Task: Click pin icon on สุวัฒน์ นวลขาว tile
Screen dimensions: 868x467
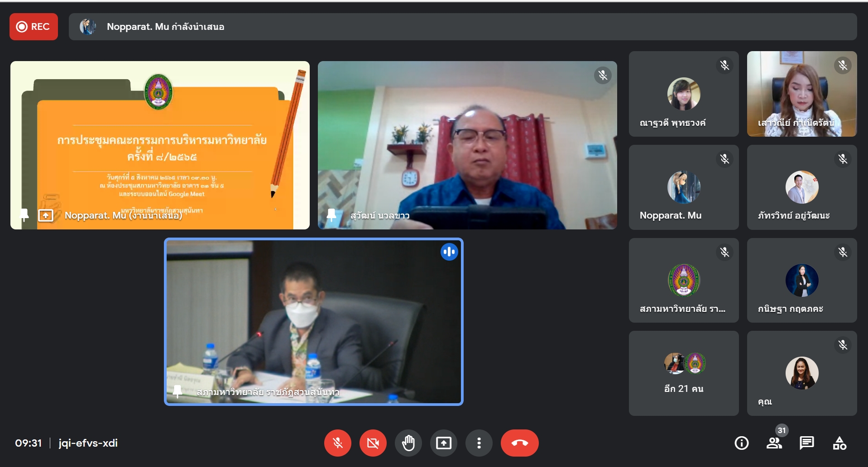Action: [331, 215]
